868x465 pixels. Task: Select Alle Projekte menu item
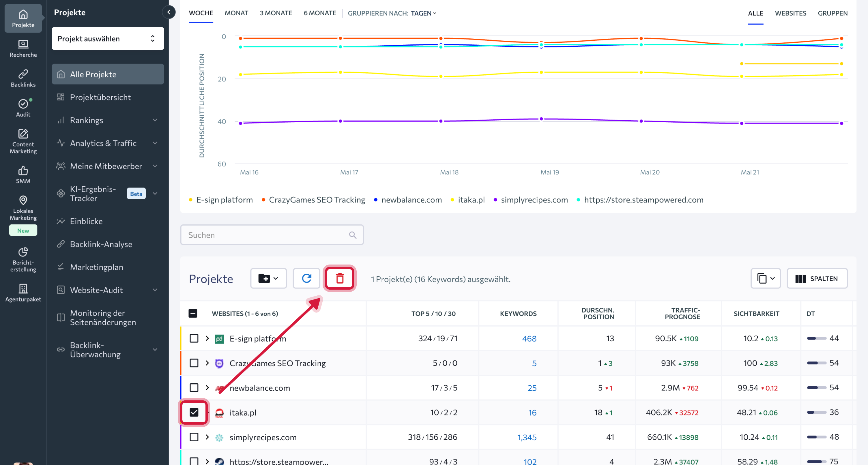tap(107, 74)
